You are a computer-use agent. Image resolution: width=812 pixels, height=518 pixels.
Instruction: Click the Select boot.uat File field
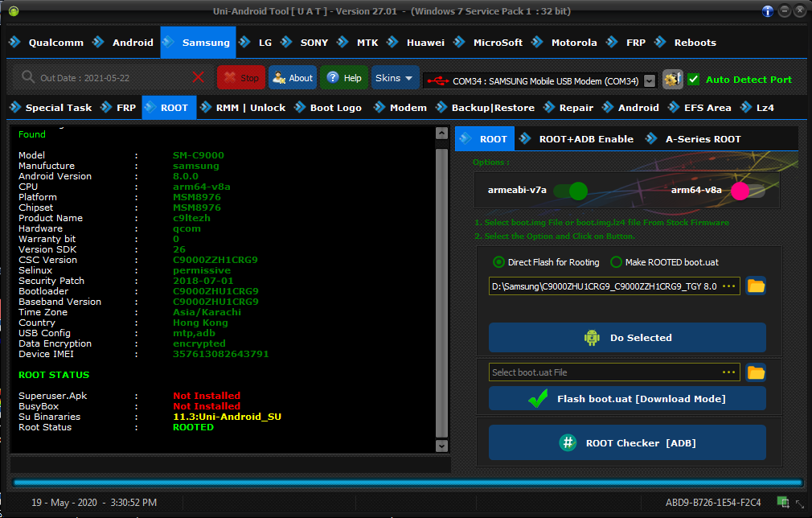(x=614, y=372)
